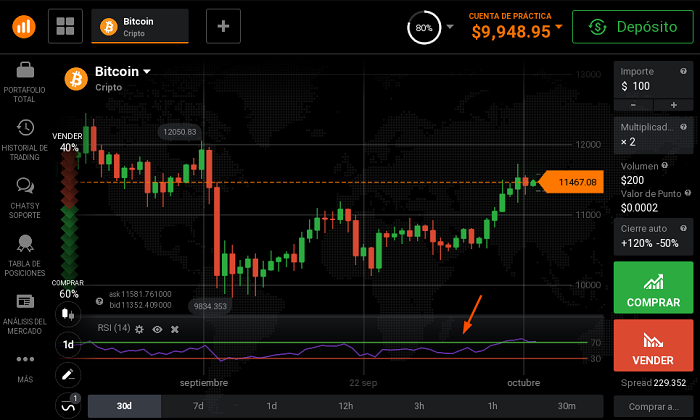Expand the Bitcoin asset dropdown arrow

coord(147,71)
